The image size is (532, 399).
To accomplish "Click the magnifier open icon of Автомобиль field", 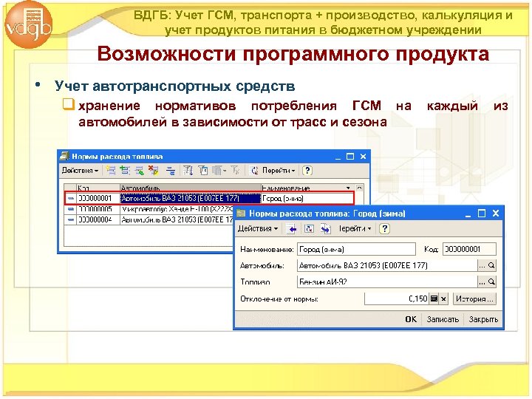I will pyautogui.click(x=491, y=266).
